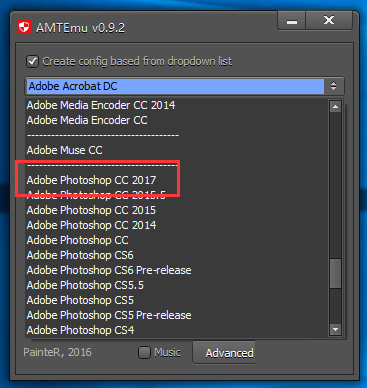Uncheck Create config based from dropdown list
This screenshot has width=367, height=388.
33,61
